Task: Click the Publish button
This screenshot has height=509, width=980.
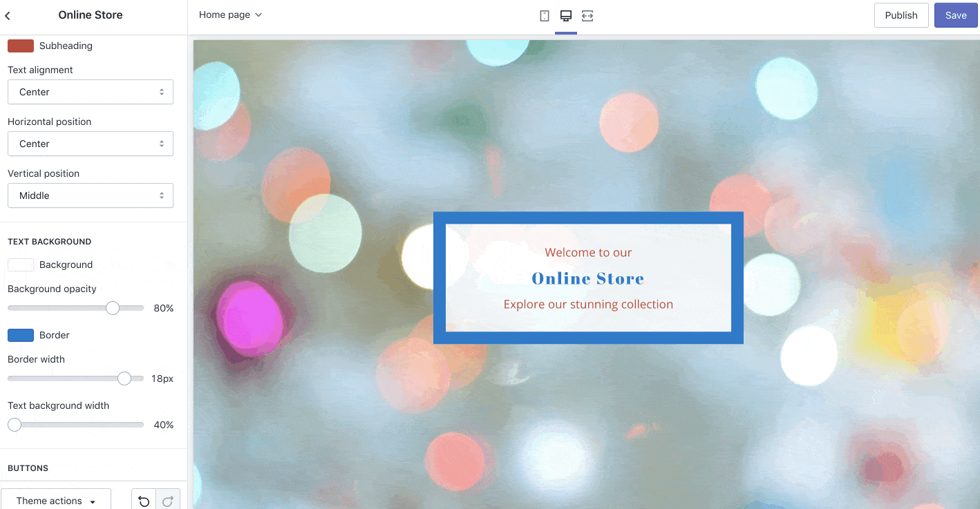Action: click(x=901, y=15)
